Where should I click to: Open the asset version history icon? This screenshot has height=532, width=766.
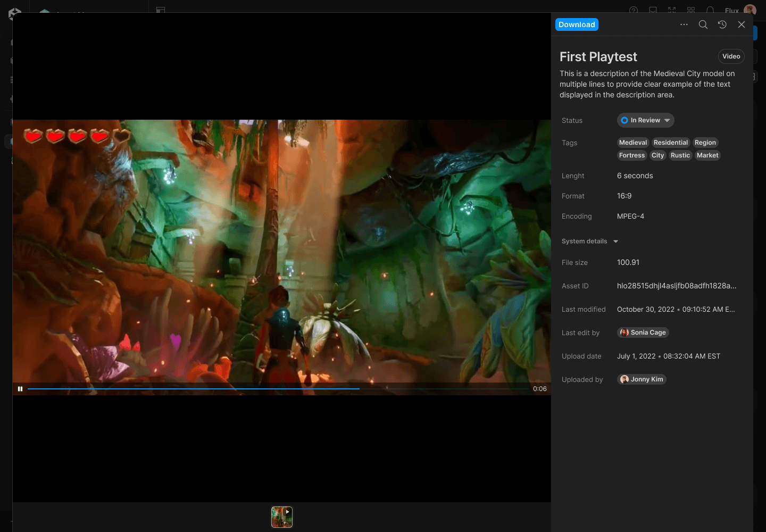722,24
